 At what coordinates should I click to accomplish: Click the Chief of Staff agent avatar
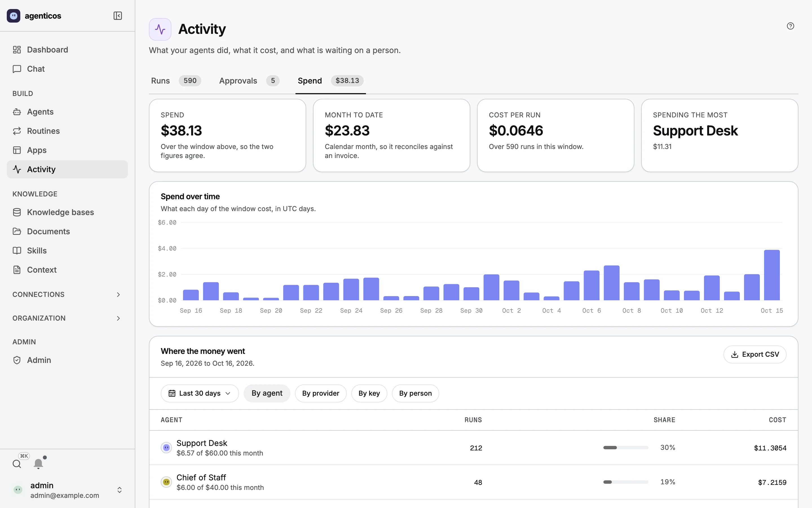[x=166, y=482]
